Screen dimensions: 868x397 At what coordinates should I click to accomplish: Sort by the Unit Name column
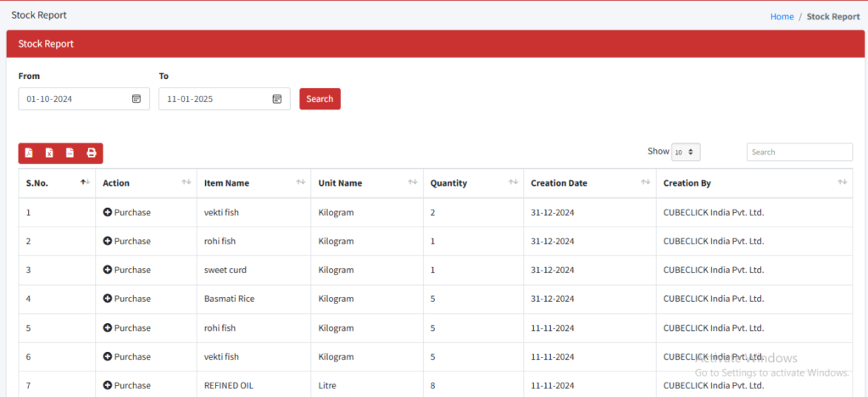[x=366, y=183]
